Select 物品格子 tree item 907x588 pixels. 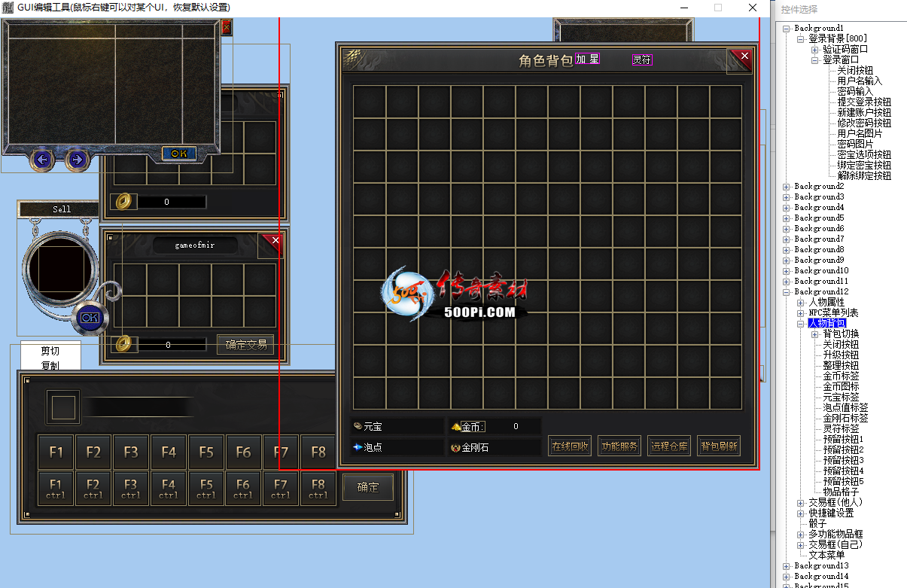tap(841, 492)
